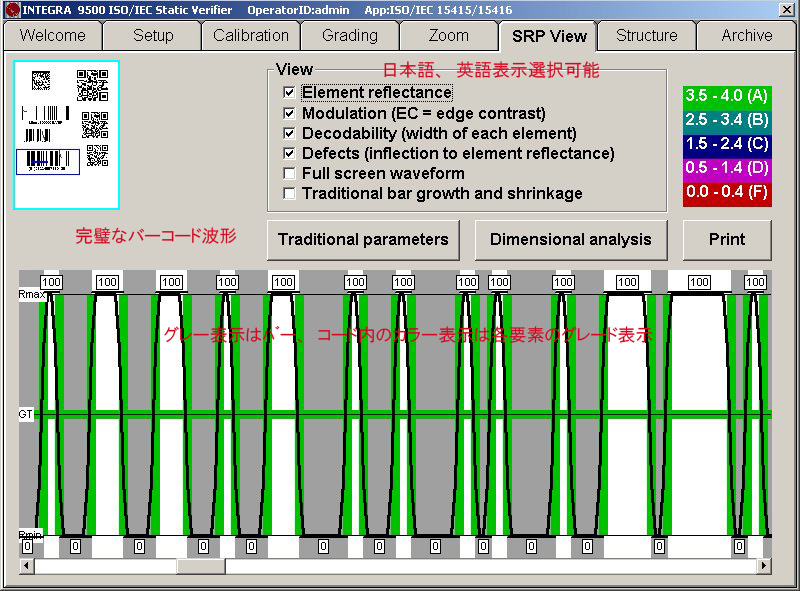Enable Full screen waveform option

pos(289,173)
